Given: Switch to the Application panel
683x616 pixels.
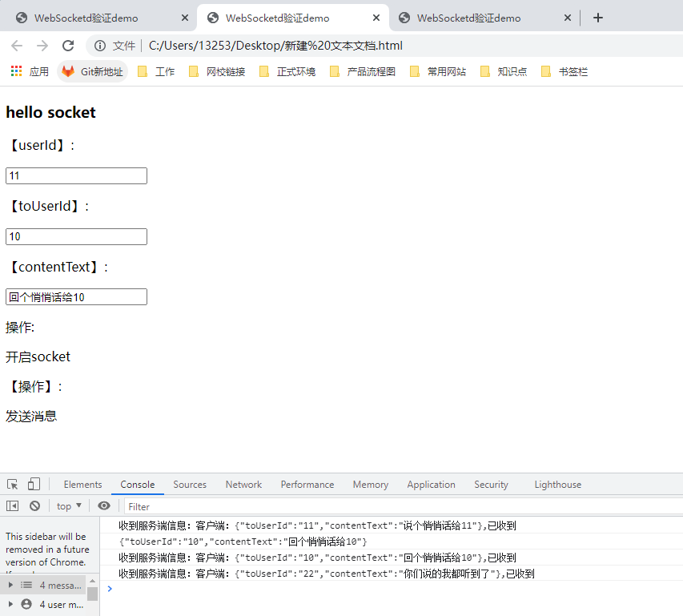Looking at the screenshot, I should [x=432, y=485].
